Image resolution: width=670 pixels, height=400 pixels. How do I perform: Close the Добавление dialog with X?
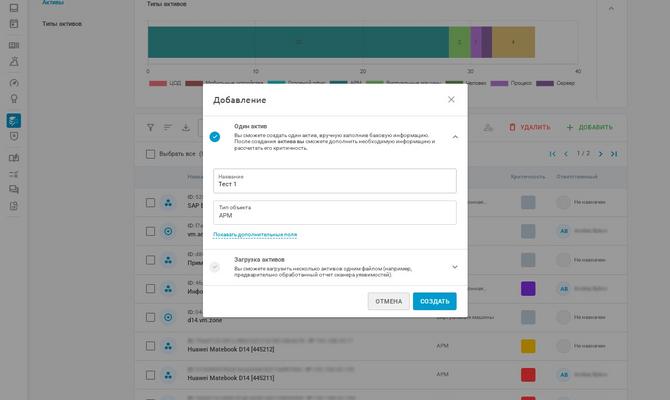451,99
